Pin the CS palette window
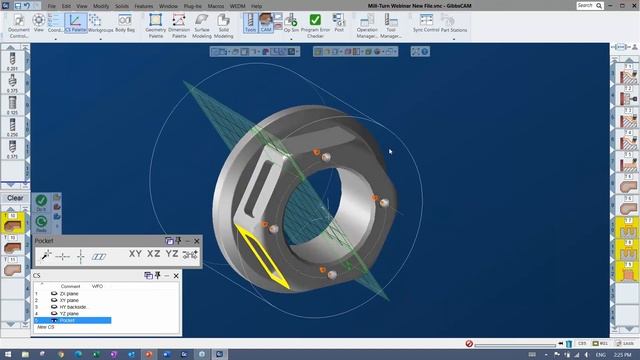 158,276
